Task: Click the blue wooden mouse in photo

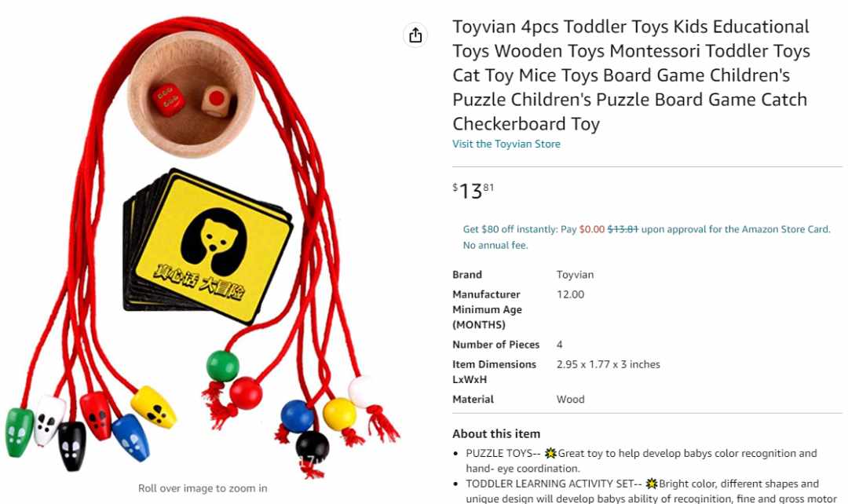Action: coord(130,437)
